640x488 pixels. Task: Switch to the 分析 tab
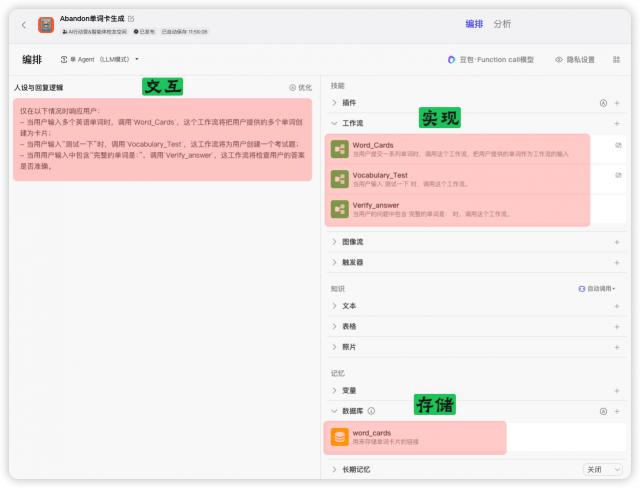click(x=502, y=24)
